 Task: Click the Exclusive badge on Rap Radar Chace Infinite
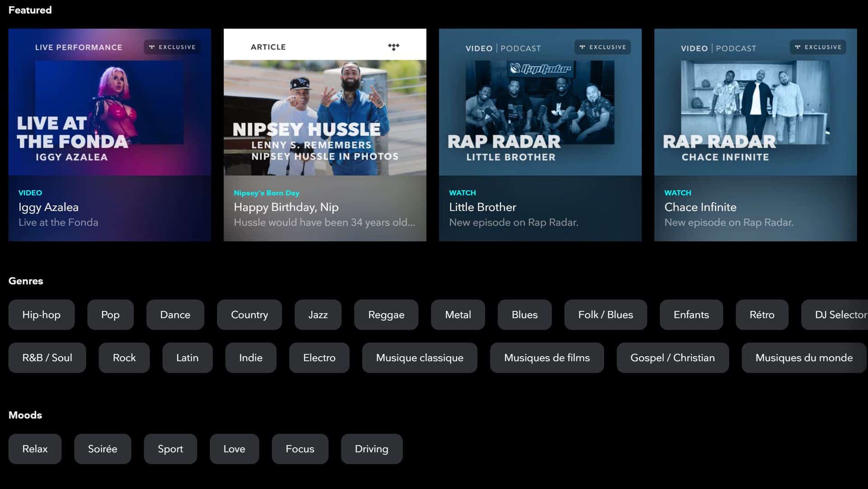click(x=818, y=47)
